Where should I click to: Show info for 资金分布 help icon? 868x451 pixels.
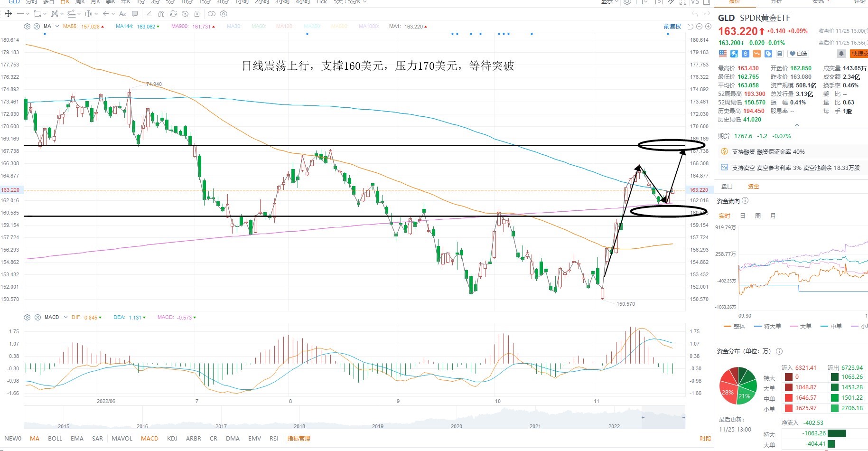coord(779,351)
